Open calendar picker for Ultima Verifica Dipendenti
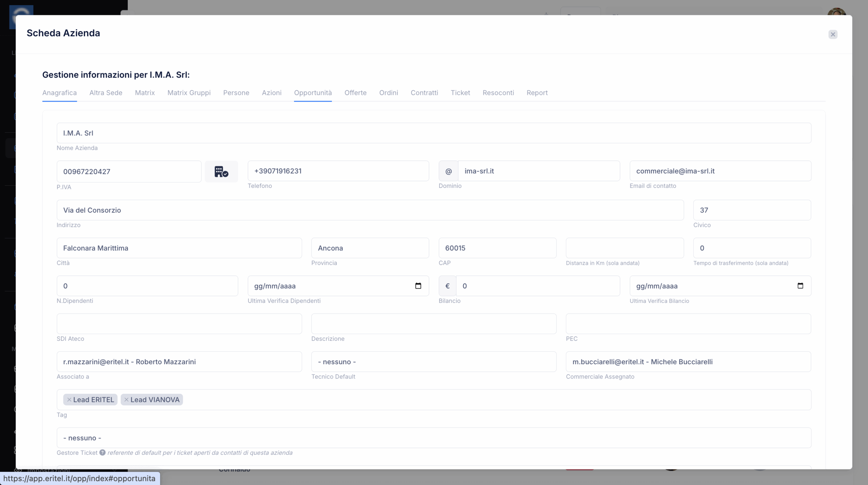 (x=418, y=286)
